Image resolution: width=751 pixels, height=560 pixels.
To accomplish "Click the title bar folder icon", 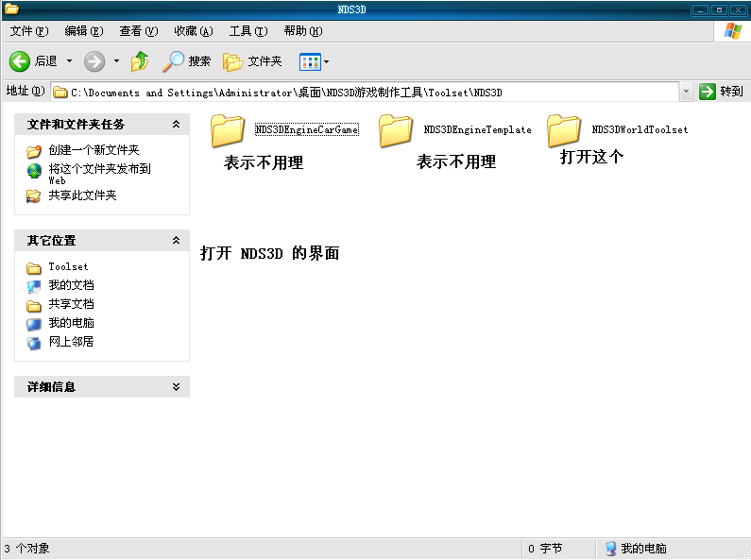I will [11, 8].
